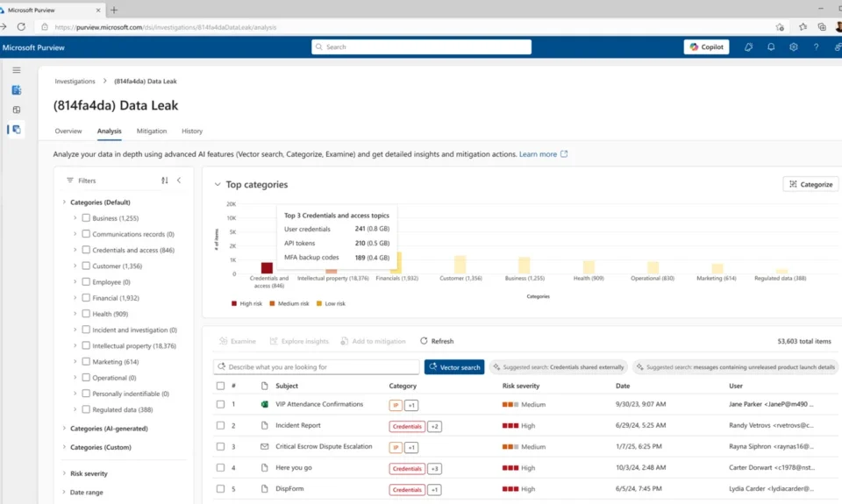Select the Microsoft Purview browser tab
The image size is (842, 504).
(x=52, y=10)
